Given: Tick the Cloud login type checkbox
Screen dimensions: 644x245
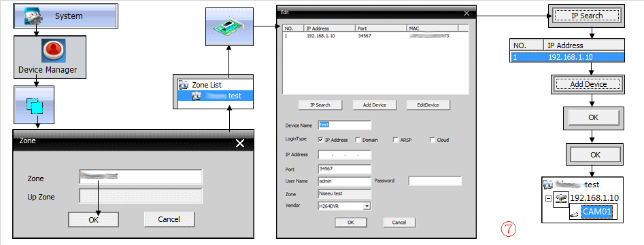Looking at the screenshot, I should [x=432, y=140].
